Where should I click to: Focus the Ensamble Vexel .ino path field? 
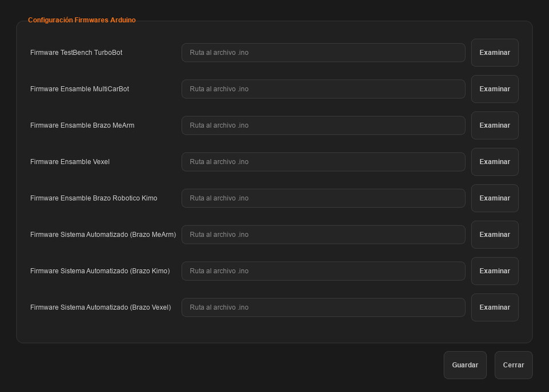tap(323, 162)
